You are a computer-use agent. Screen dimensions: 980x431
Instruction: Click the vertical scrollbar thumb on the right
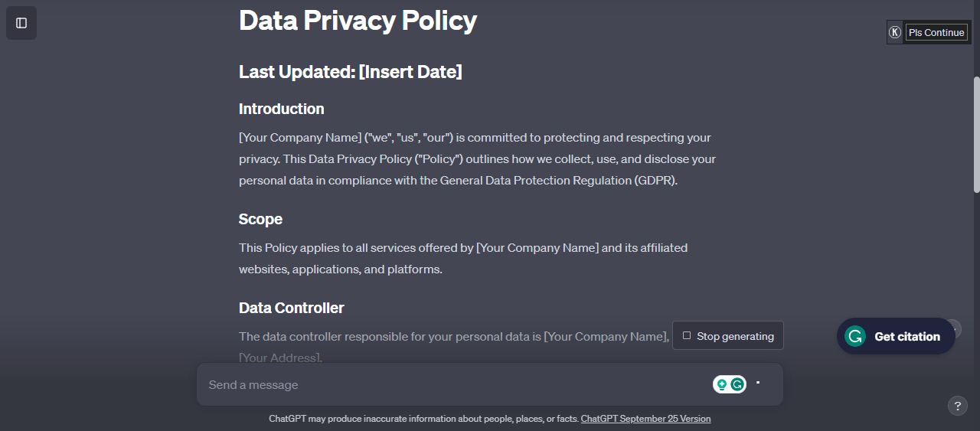pyautogui.click(x=976, y=134)
